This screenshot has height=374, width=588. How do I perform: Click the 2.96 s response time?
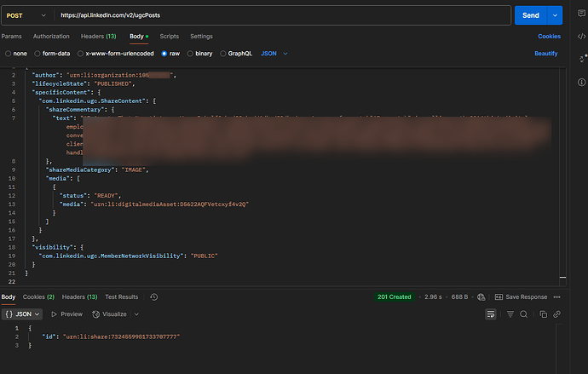[x=433, y=296]
